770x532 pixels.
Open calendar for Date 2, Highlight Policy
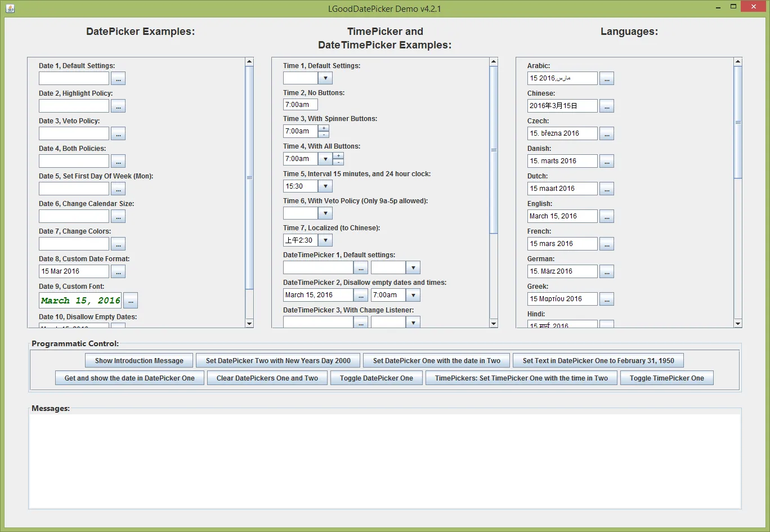tap(118, 106)
